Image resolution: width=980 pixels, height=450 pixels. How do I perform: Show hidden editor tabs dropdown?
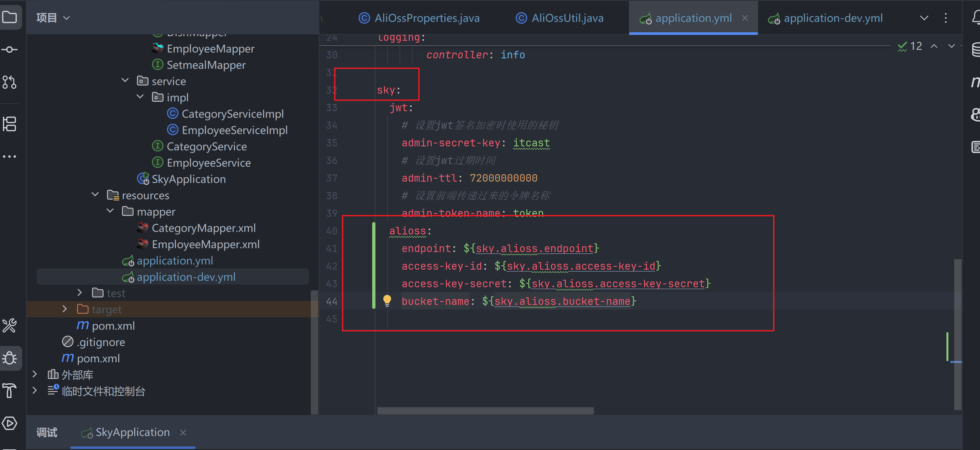(924, 18)
